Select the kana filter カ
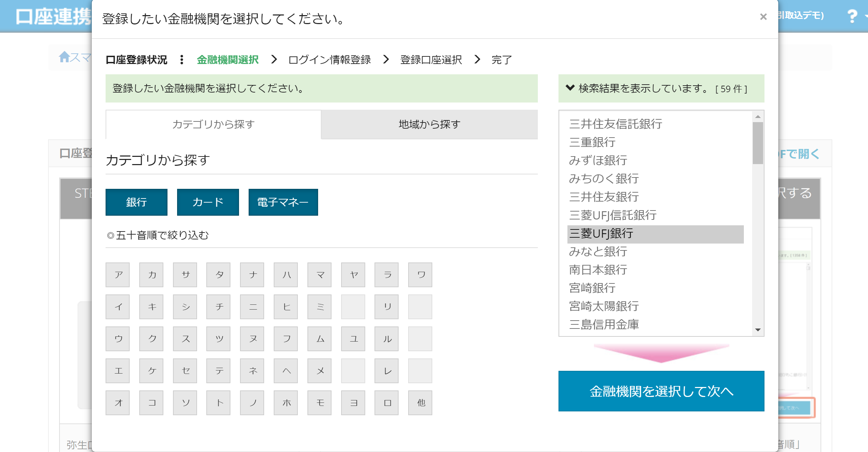This screenshot has width=868, height=452. point(151,275)
